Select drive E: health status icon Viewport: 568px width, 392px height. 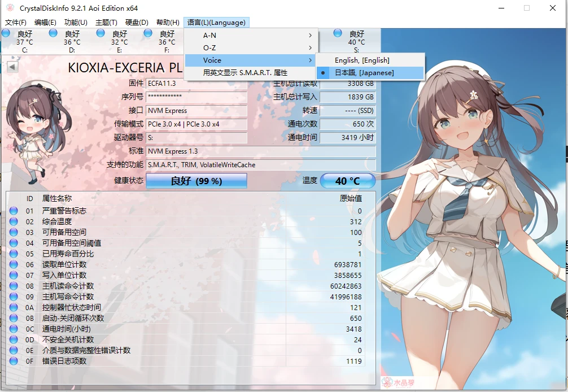point(101,33)
